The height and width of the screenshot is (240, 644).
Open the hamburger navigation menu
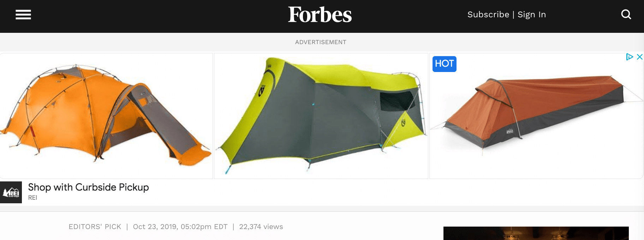click(x=23, y=14)
